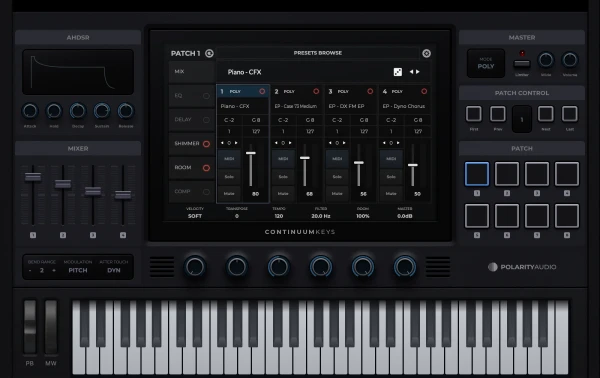Open layer 1 Piano - CFX instrument selector
This screenshot has width=600, height=378.
tap(243, 106)
